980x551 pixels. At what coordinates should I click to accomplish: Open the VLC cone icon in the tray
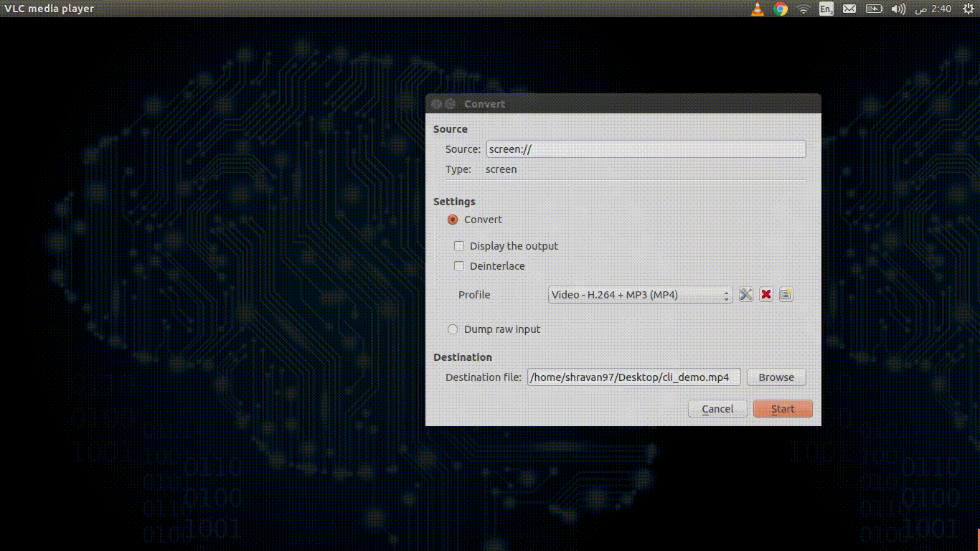tap(758, 9)
